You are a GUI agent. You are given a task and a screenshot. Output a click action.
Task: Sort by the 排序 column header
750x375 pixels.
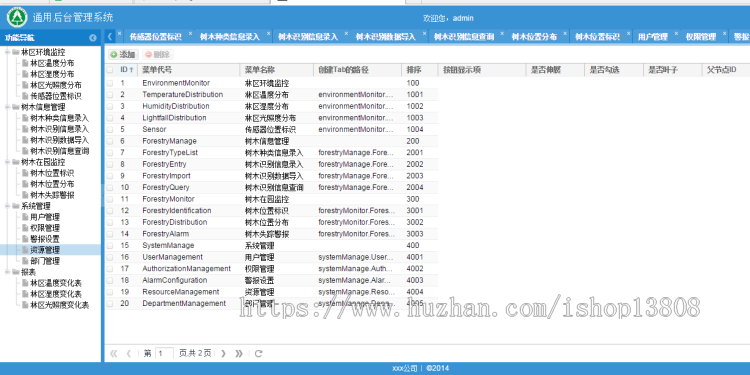[x=419, y=70]
